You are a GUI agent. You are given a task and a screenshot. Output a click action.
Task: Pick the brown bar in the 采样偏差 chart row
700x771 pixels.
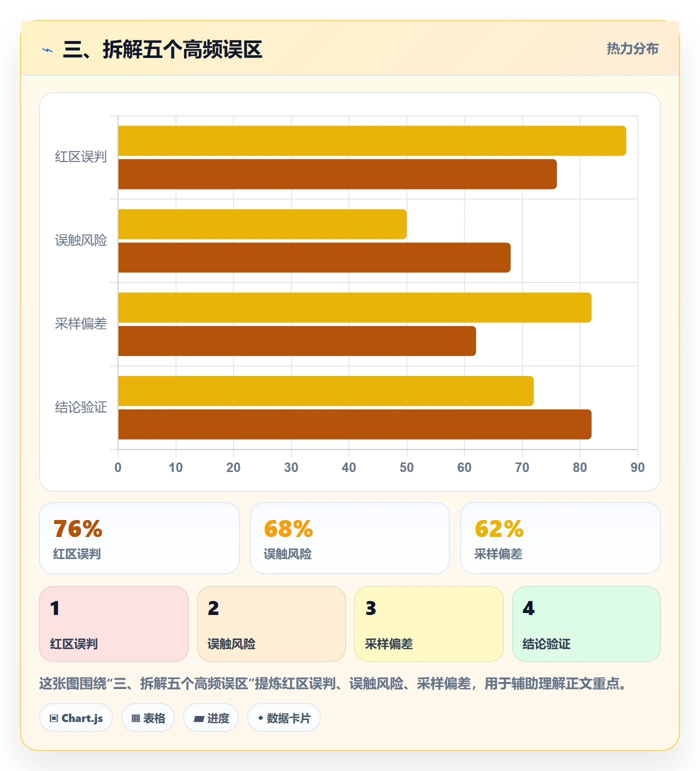pos(297,341)
